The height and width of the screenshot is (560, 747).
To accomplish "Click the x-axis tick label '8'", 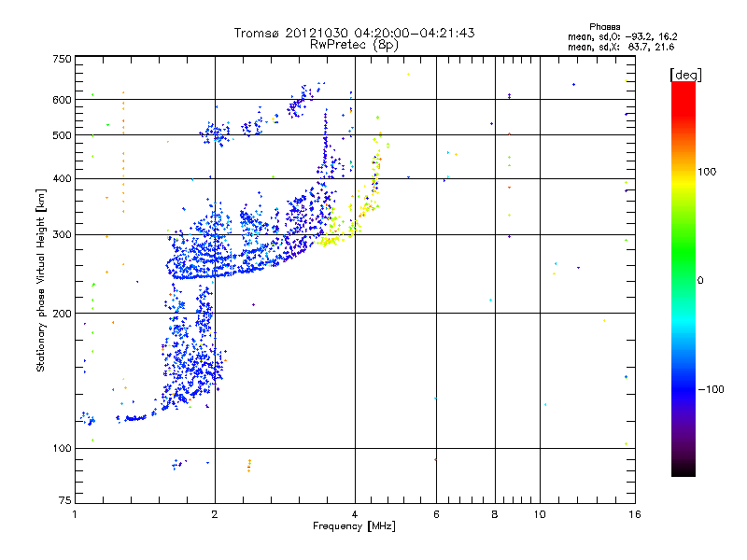I will pos(495,514).
